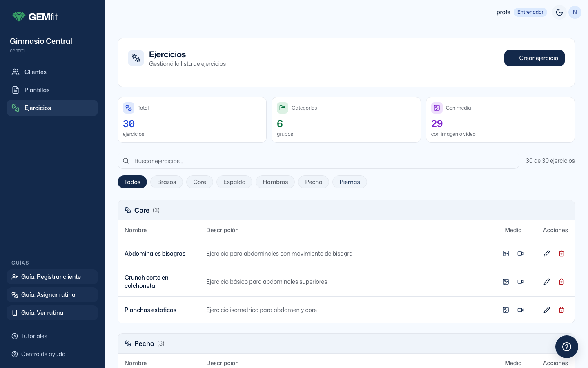This screenshot has width=588, height=368.
Task: Click the Entrenador role badge
Action: [x=530, y=12]
